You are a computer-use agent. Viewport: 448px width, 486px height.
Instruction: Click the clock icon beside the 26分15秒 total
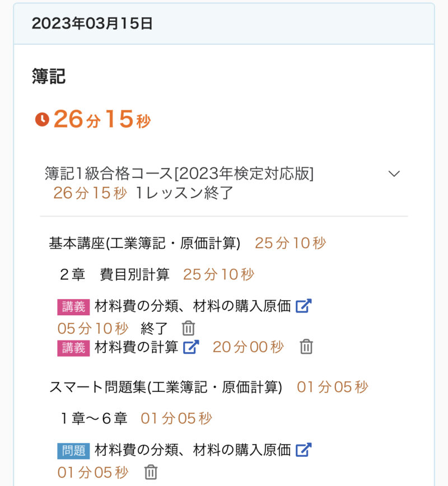pyautogui.click(x=42, y=119)
